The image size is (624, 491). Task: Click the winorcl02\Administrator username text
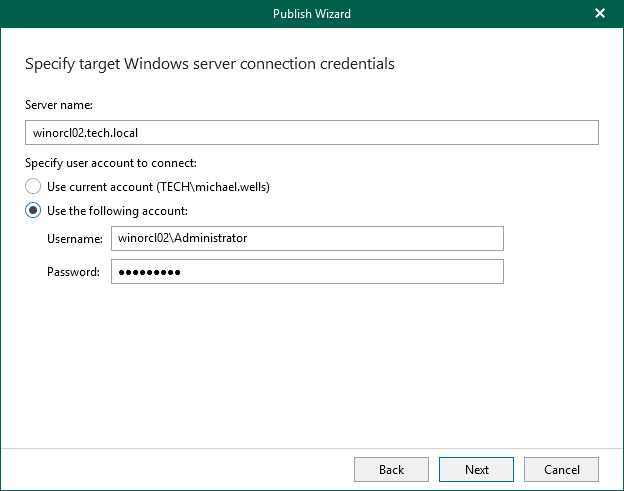click(x=182, y=238)
